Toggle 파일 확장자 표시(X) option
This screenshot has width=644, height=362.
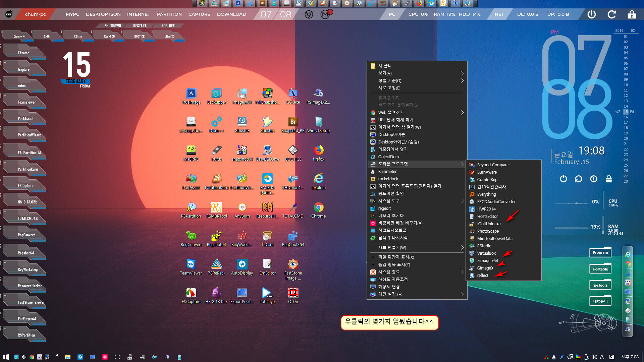pyautogui.click(x=417, y=257)
